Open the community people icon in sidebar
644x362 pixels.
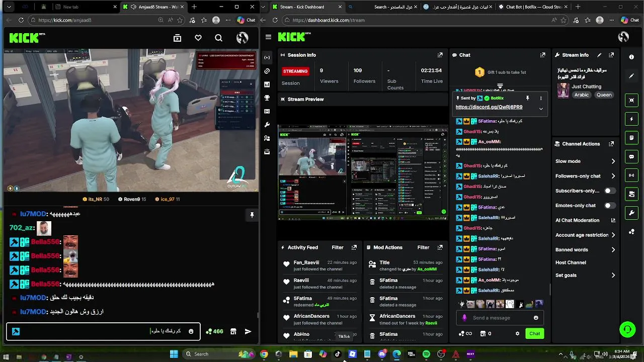tap(267, 138)
